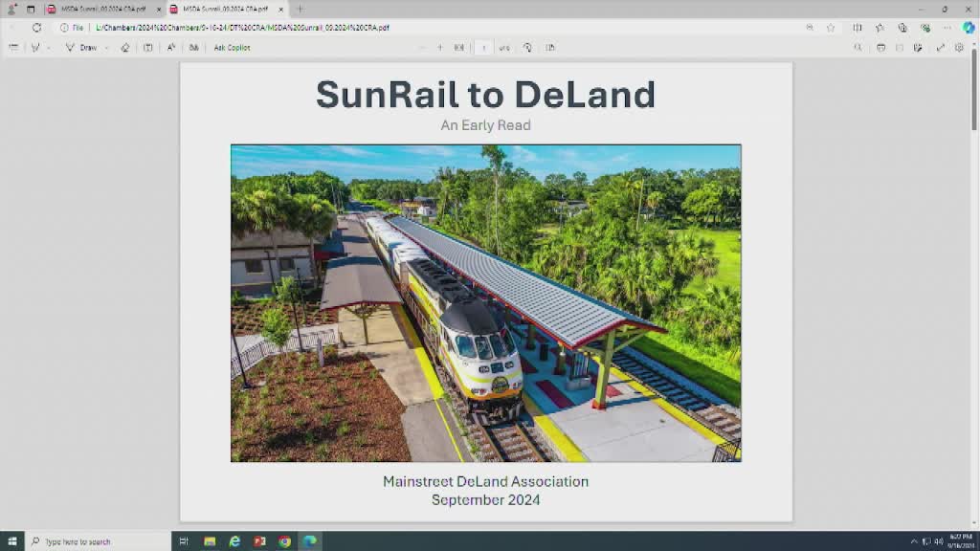
Task: Switch to first MSDA Sunrail PDF tab
Action: (x=103, y=10)
